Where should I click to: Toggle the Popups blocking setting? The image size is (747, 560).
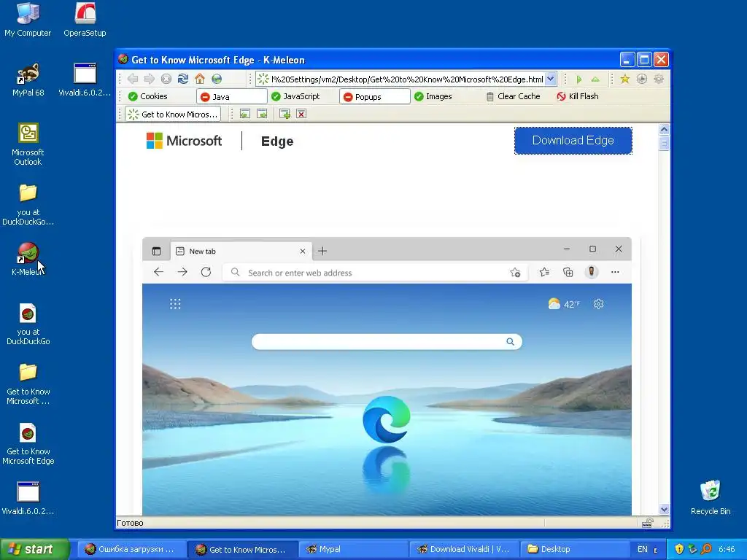click(374, 97)
